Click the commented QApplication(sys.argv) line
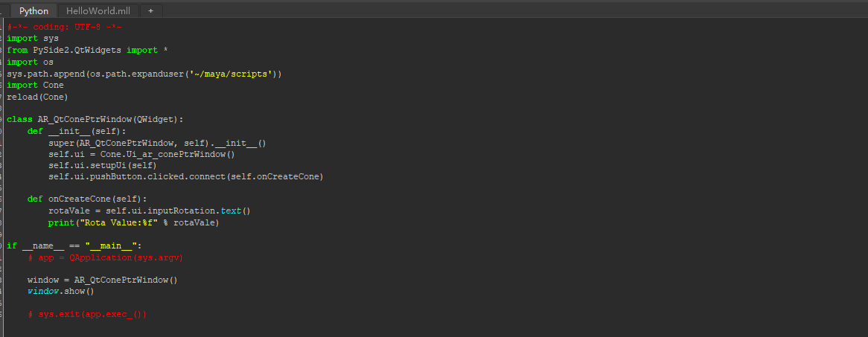The image size is (868, 337). (x=105, y=258)
